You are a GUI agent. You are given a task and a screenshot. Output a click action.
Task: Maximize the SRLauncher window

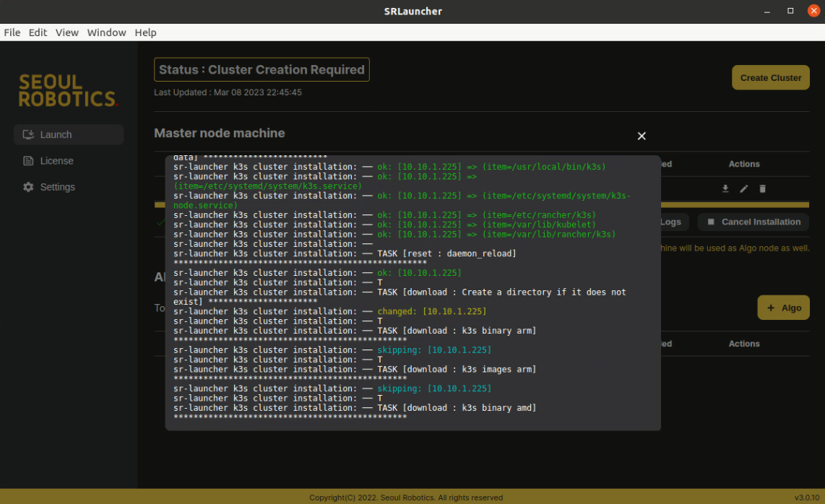click(x=790, y=11)
